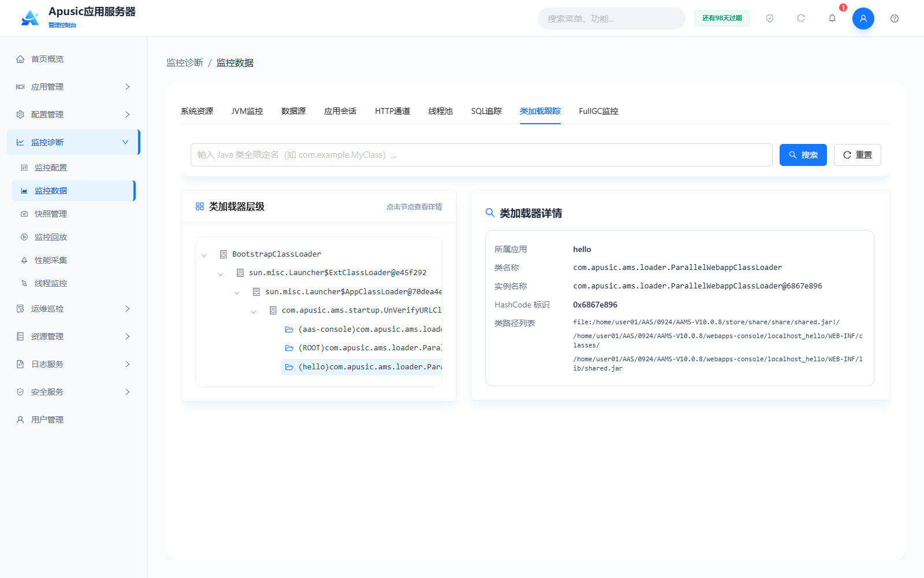The height and width of the screenshot is (578, 924).
Task: Open 监控回放 submenu item
Action: [74, 237]
